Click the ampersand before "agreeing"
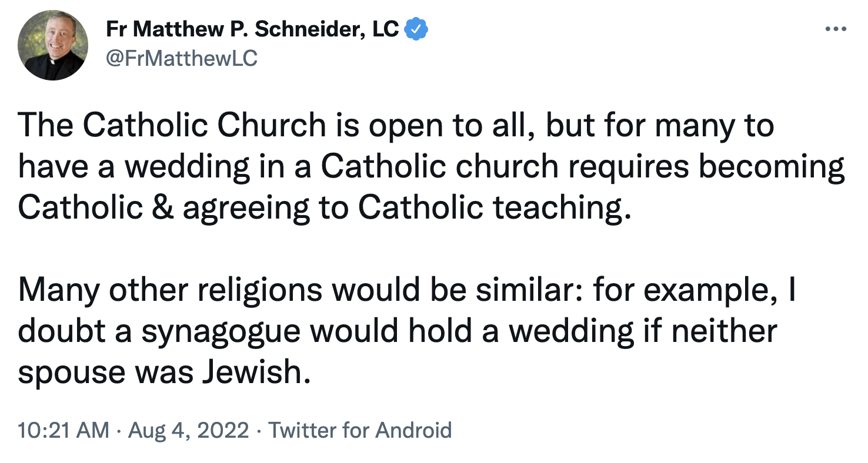 (x=162, y=207)
